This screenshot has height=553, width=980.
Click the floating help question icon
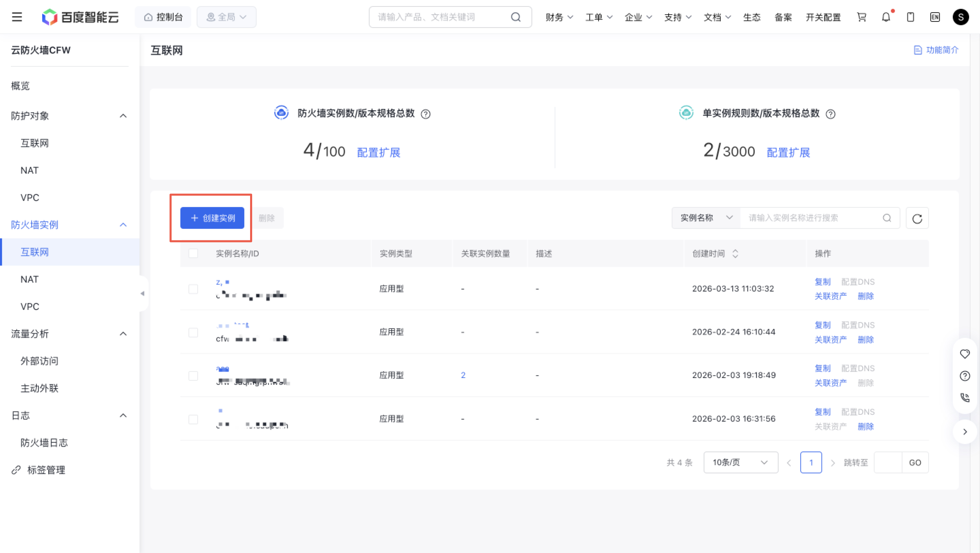pos(965,376)
